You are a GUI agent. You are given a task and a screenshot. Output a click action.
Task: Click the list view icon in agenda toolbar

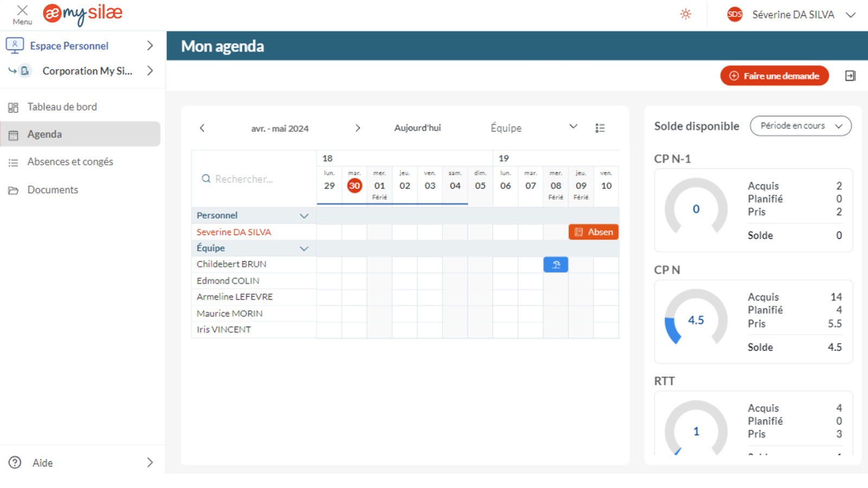coord(599,128)
